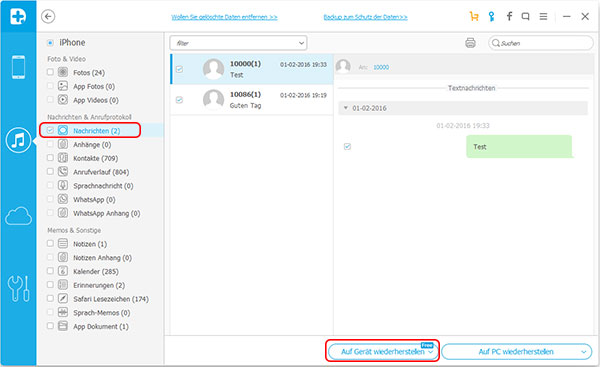The width and height of the screenshot is (600, 367).
Task: Click the printer icon
Action: [470, 43]
